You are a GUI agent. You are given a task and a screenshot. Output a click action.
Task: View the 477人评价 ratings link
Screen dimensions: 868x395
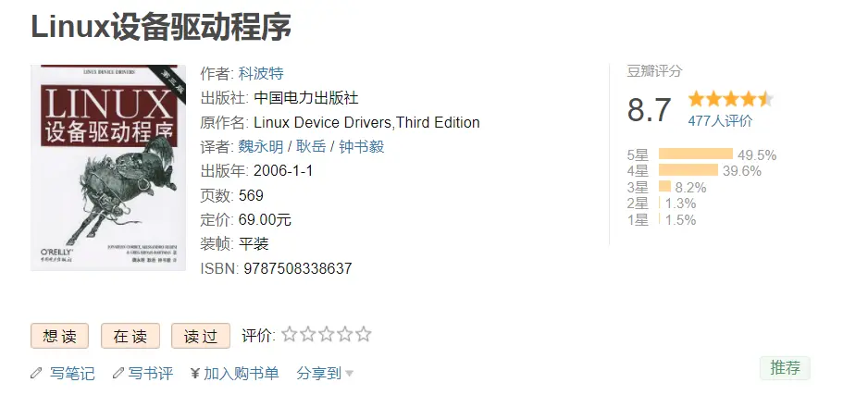720,120
